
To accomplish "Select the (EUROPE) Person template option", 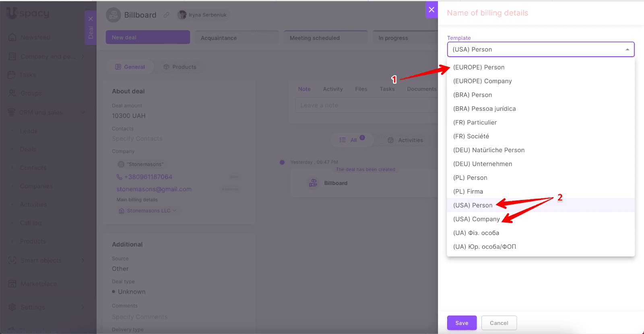I will pyautogui.click(x=479, y=67).
